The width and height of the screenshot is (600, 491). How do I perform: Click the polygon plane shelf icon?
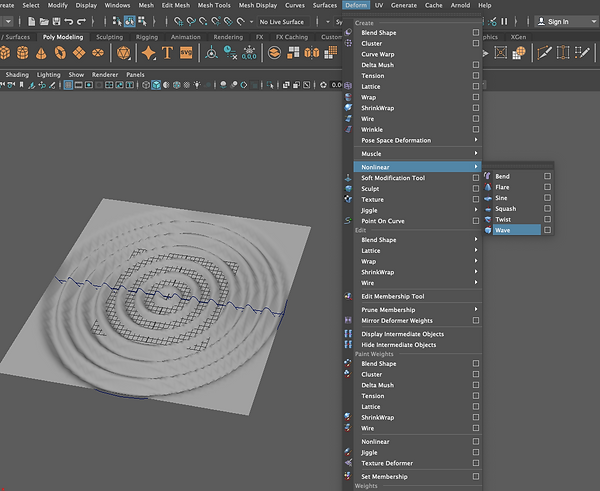79,52
